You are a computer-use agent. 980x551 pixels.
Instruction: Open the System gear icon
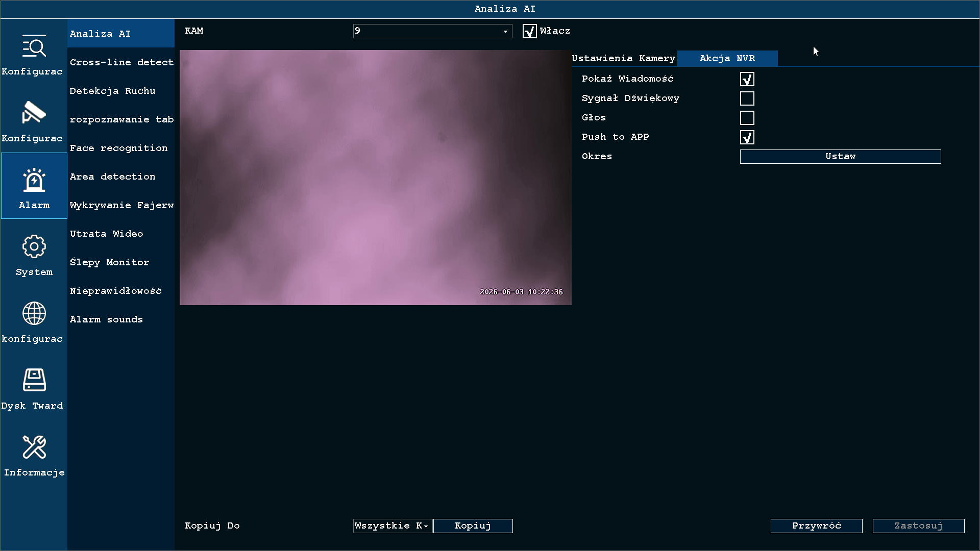(34, 247)
